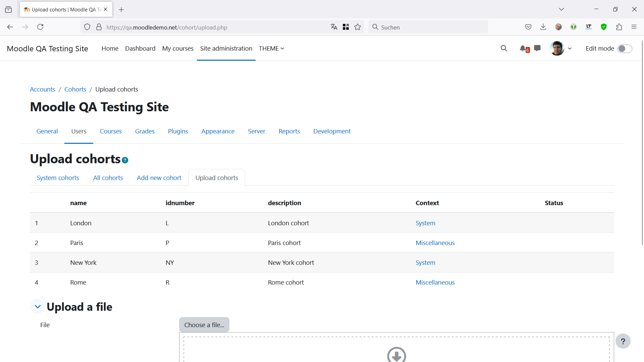
Task: Close the Upload cohorts browser tab
Action: pos(106,9)
